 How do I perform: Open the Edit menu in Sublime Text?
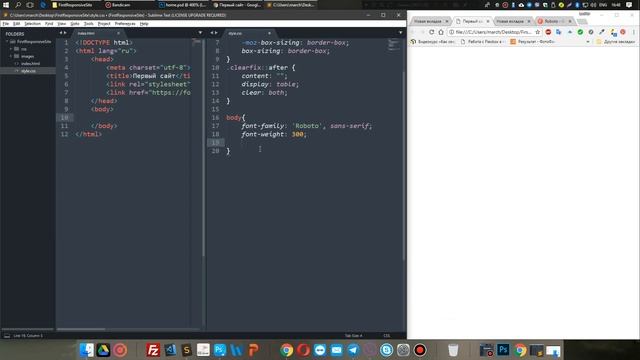point(16,24)
